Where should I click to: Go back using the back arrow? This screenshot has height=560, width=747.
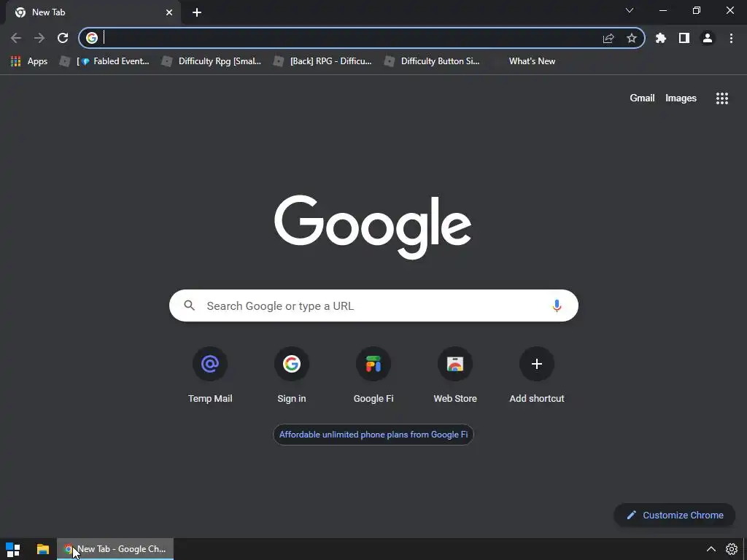tap(16, 38)
